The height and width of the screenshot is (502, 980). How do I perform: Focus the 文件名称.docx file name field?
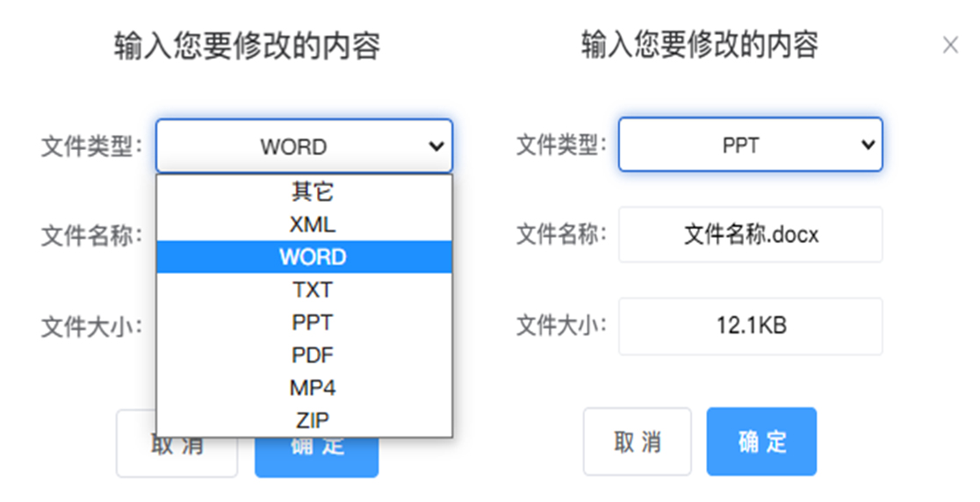coord(750,234)
